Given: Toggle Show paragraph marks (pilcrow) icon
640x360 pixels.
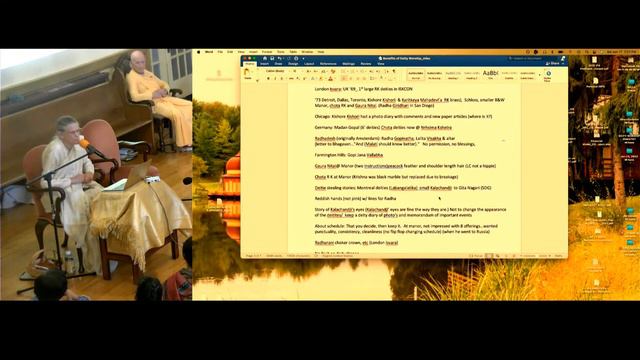Looking at the screenshot, I should tap(394, 71).
